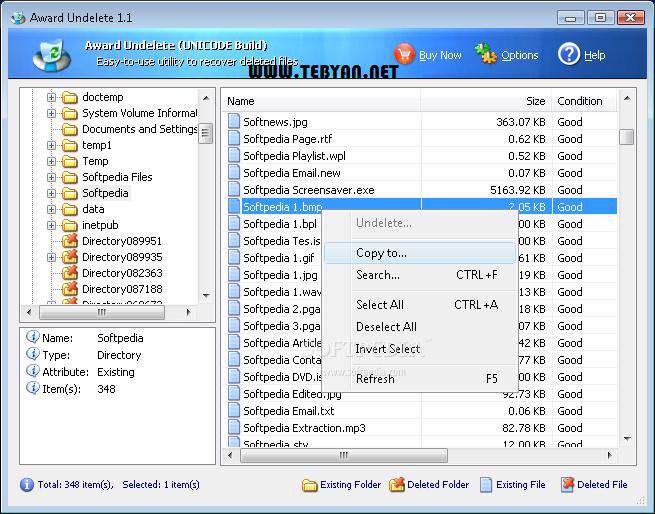Click the file icon of Softpedia Screensaver.exe

(234, 189)
